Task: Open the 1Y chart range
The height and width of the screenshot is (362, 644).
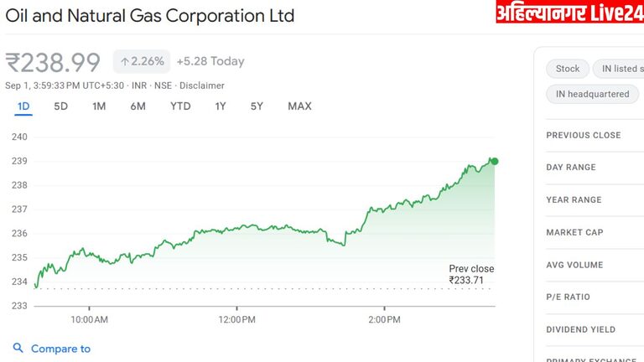Action: (221, 106)
